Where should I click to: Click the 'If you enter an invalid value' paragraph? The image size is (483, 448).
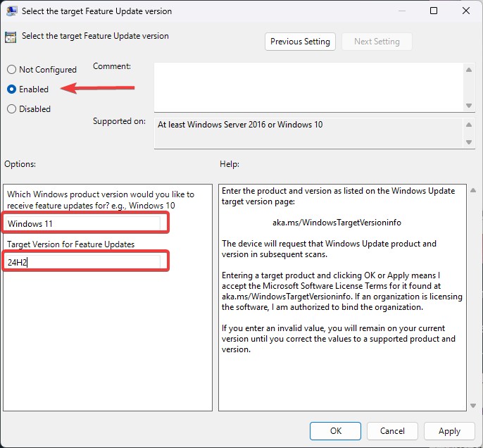point(338,339)
